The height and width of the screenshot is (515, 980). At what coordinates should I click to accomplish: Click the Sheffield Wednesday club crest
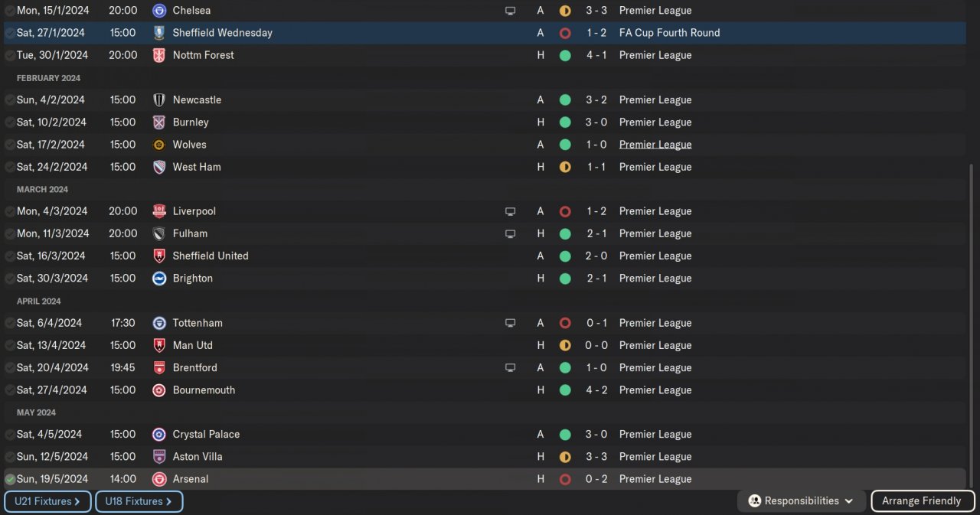click(159, 33)
